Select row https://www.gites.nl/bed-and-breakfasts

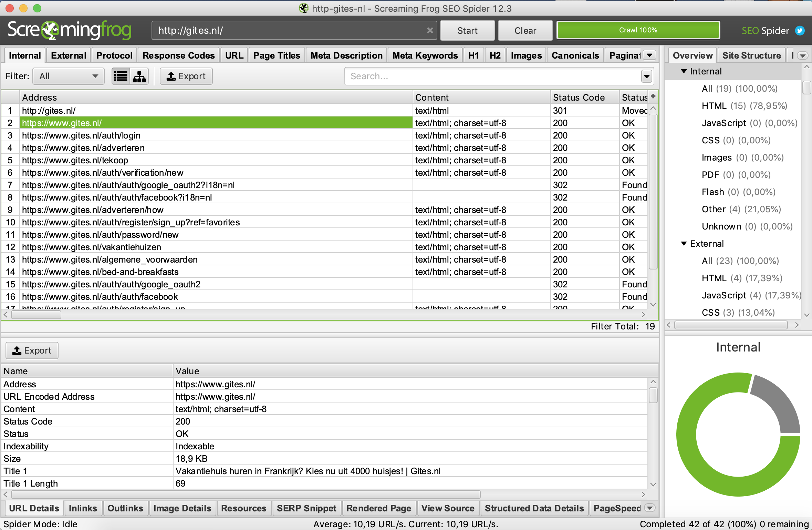[x=324, y=272]
